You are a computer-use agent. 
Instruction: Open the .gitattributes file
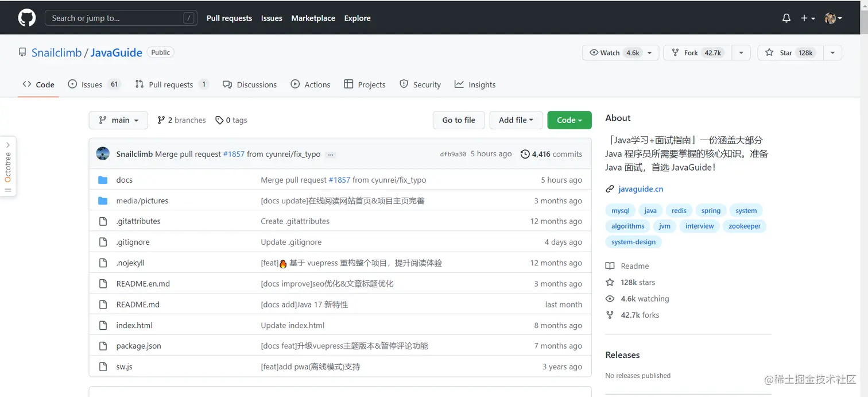pyautogui.click(x=138, y=221)
